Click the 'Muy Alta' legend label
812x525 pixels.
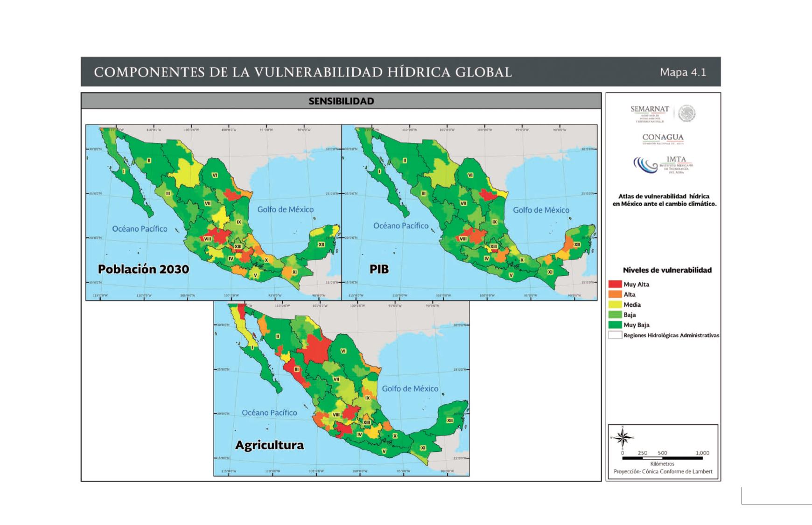[x=636, y=284]
